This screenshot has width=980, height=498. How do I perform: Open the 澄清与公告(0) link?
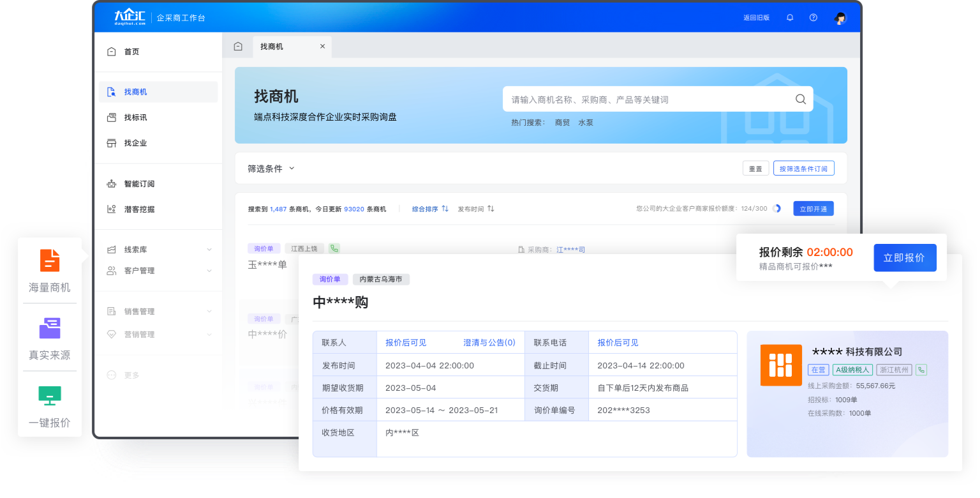coord(489,343)
